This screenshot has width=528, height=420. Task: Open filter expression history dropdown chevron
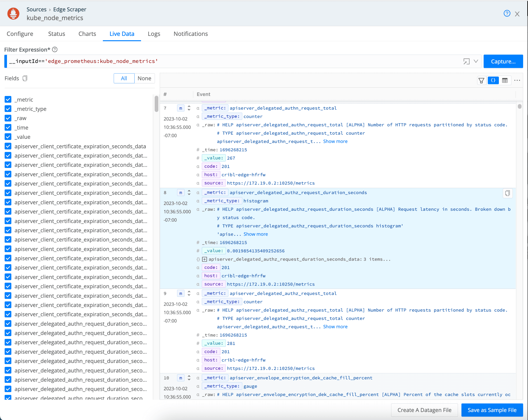476,61
